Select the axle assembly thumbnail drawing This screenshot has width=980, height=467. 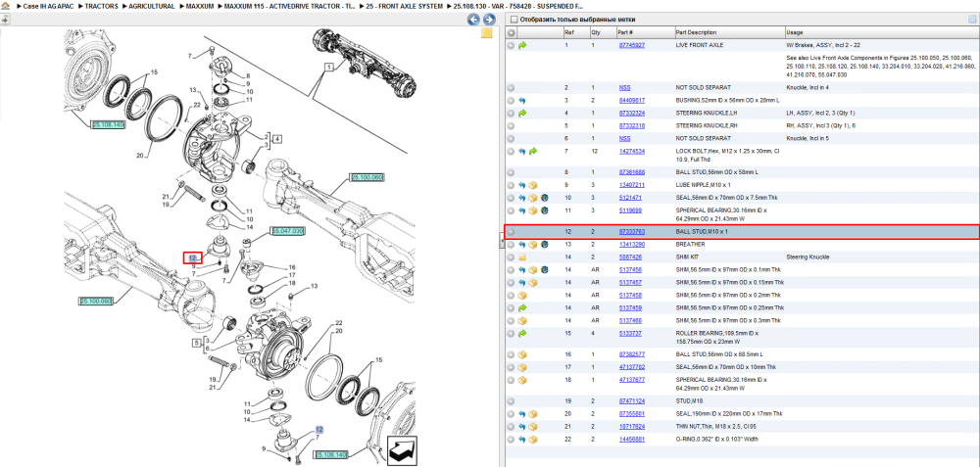tap(367, 61)
